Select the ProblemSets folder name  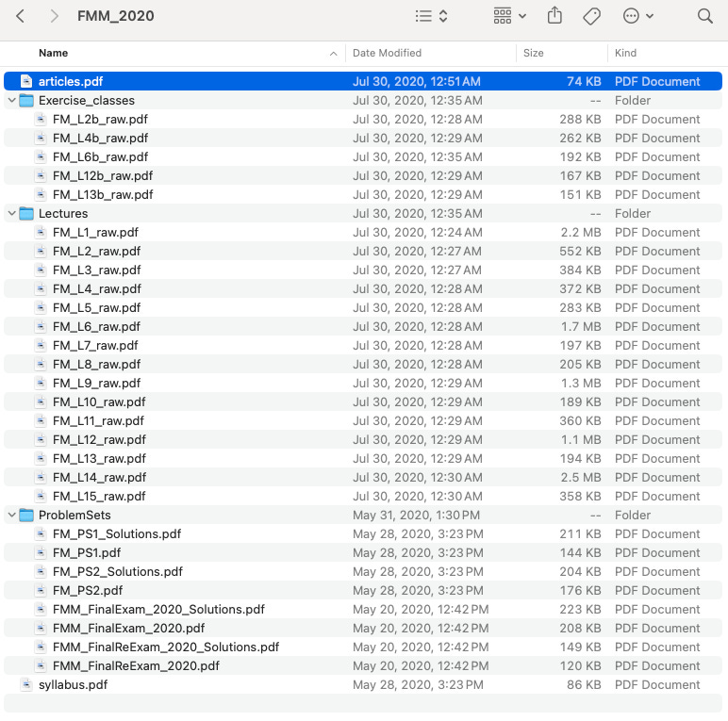click(x=74, y=515)
